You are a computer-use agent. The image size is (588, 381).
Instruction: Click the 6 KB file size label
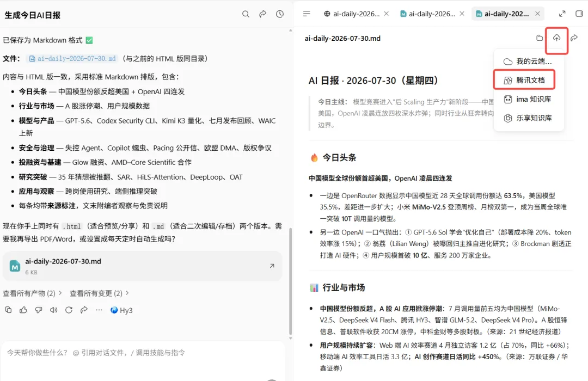pos(31,272)
